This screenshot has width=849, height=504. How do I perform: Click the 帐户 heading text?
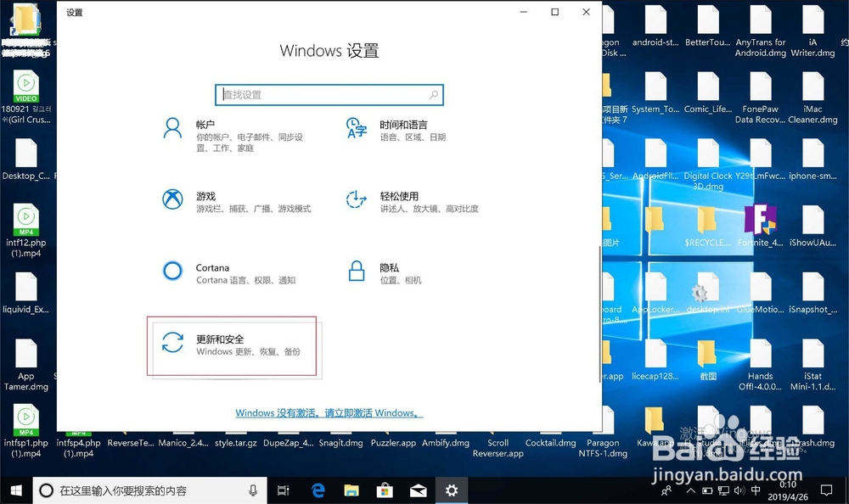click(x=205, y=125)
